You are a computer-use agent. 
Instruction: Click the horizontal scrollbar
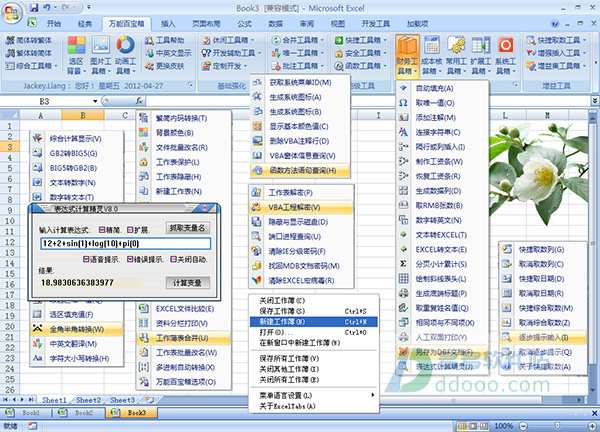click(x=452, y=400)
